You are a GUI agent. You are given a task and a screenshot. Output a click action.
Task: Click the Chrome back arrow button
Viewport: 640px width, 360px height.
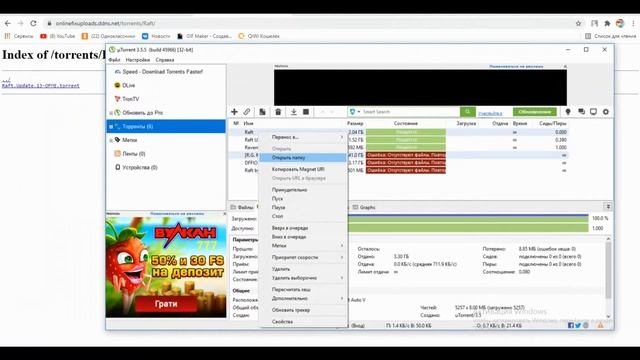8,24
